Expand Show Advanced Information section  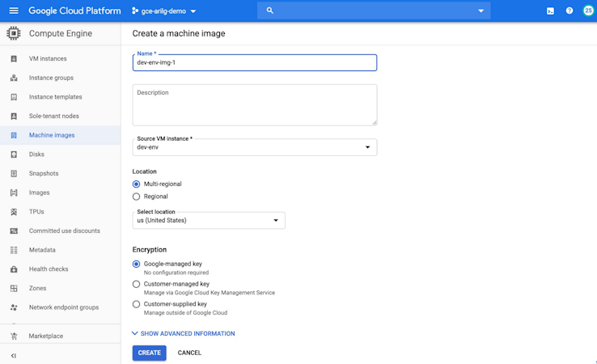click(x=184, y=333)
